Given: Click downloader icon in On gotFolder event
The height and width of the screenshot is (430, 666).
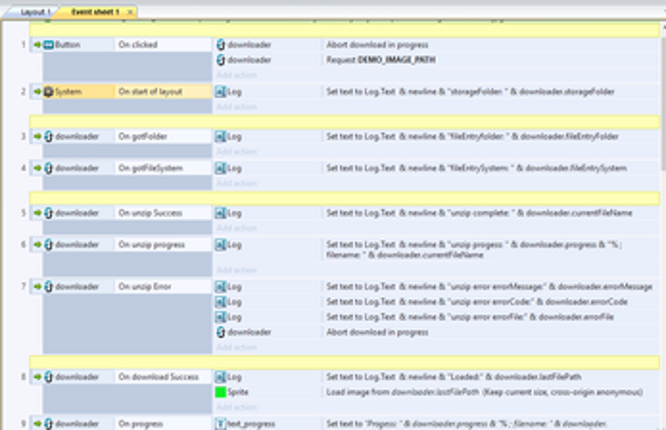Looking at the screenshot, I should tap(49, 136).
